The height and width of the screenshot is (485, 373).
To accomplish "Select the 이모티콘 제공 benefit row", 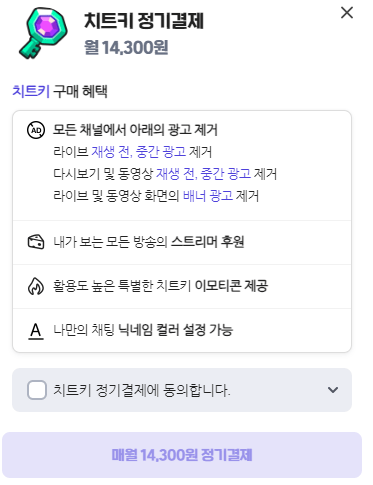I will pos(182,287).
